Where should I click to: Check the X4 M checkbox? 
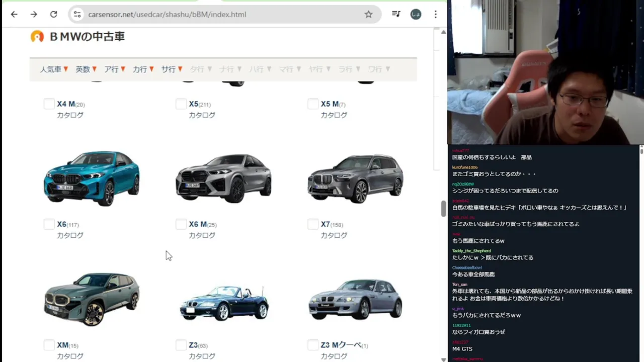49,104
